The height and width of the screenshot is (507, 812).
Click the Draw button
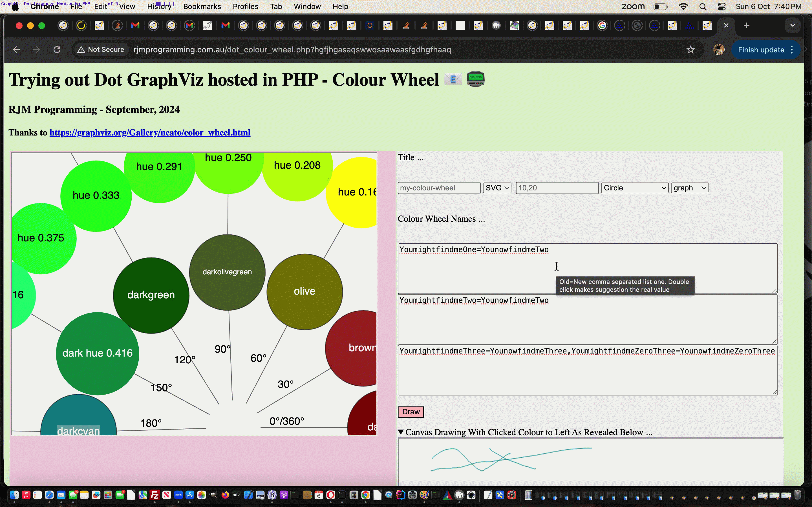pos(411,411)
